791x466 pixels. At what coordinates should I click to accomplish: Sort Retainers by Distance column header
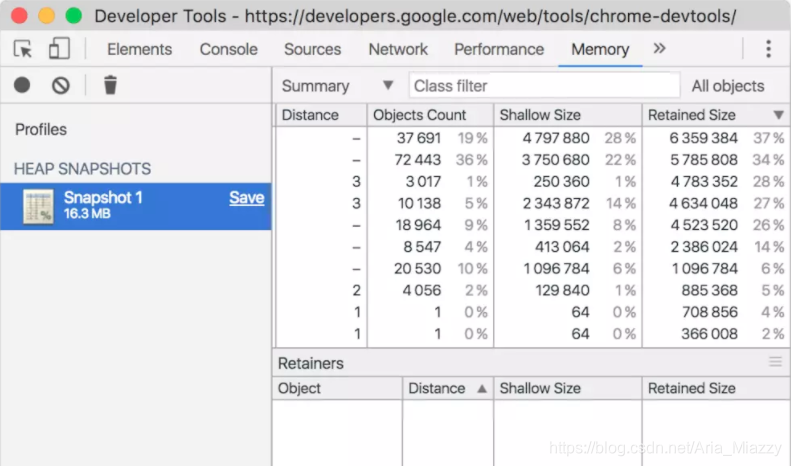(447, 388)
